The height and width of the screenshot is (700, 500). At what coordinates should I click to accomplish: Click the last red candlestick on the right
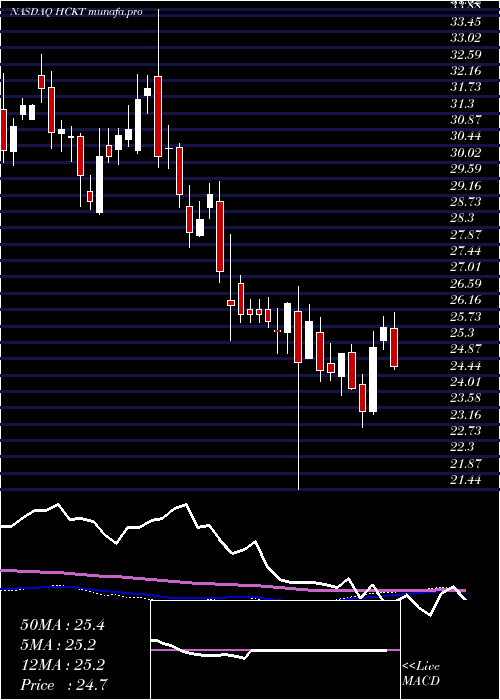(x=394, y=347)
